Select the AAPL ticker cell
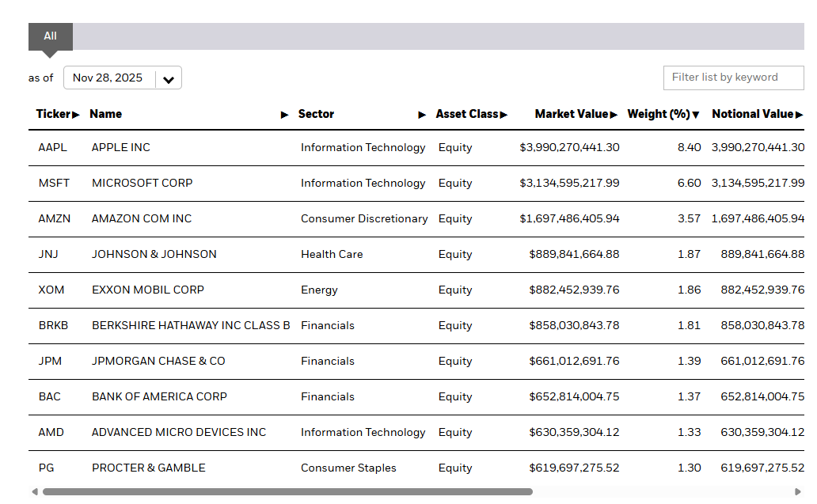817x504 pixels. tap(52, 148)
